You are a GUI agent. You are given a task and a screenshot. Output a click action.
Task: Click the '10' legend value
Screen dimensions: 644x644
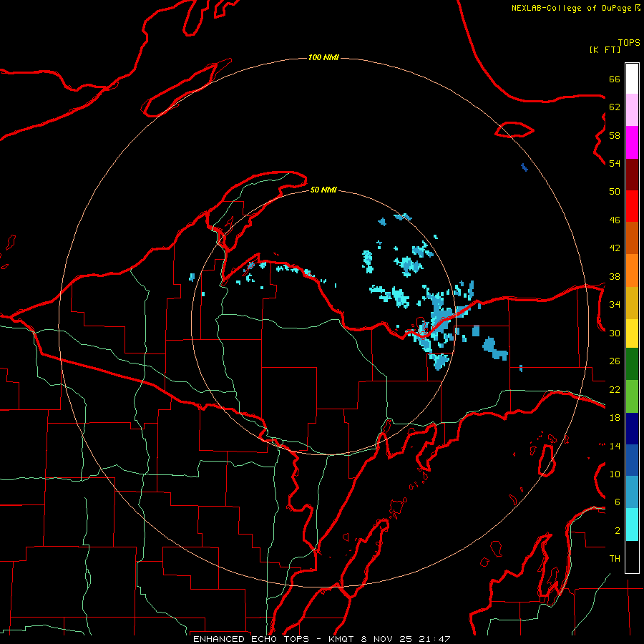pyautogui.click(x=615, y=474)
